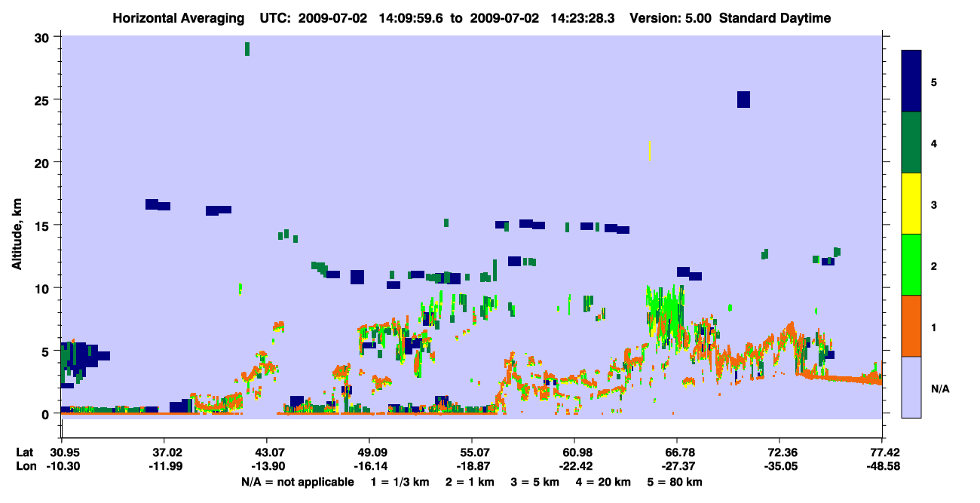980x503 pixels.
Task: Click the colorbar label 'N/A'
Action: point(939,388)
